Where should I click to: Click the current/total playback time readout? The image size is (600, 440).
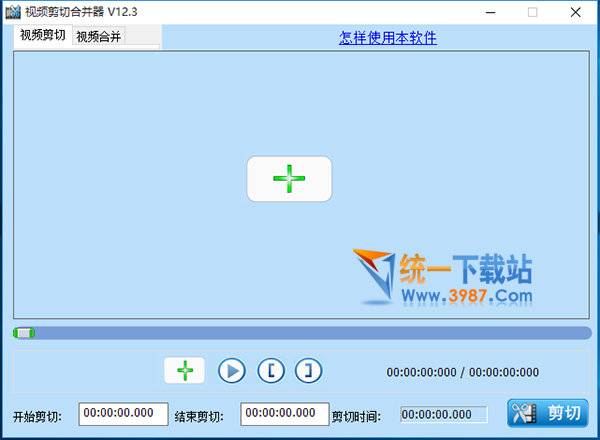tap(462, 372)
